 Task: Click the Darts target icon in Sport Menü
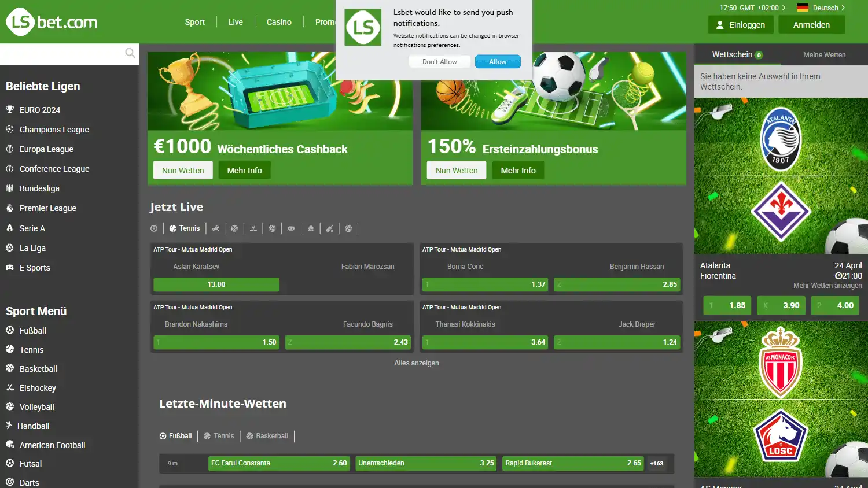(10, 482)
